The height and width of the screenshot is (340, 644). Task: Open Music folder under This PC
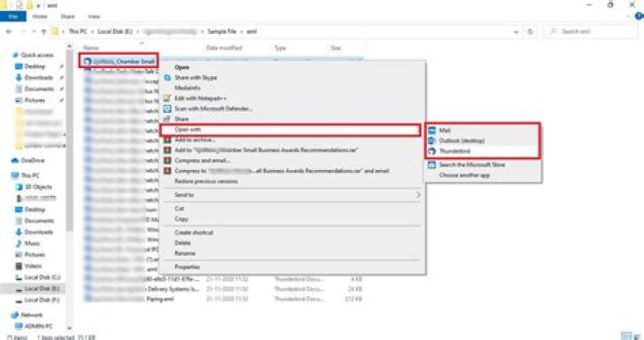pos(32,243)
